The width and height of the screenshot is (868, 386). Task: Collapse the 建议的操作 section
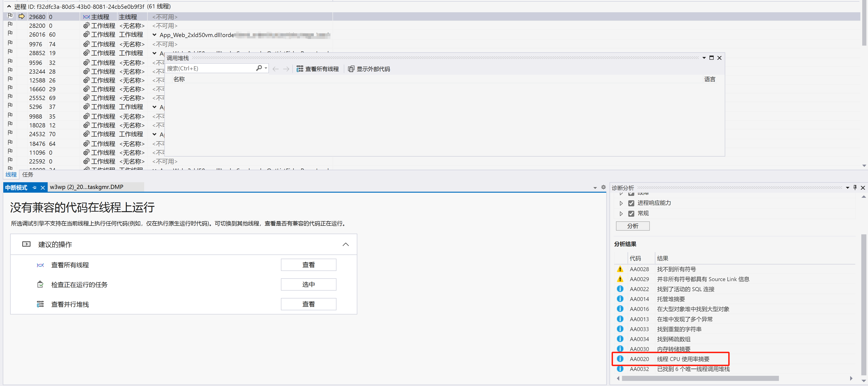pos(345,245)
